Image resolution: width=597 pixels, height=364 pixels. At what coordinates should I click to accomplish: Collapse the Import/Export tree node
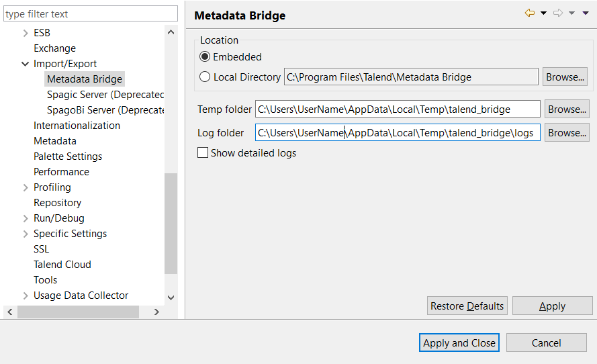pyautogui.click(x=26, y=64)
